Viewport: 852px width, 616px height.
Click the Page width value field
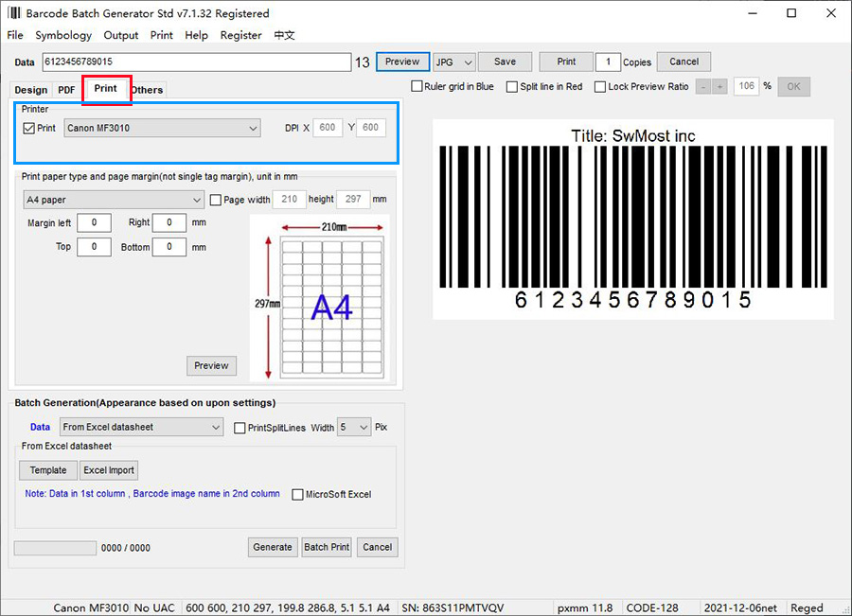pyautogui.click(x=289, y=200)
